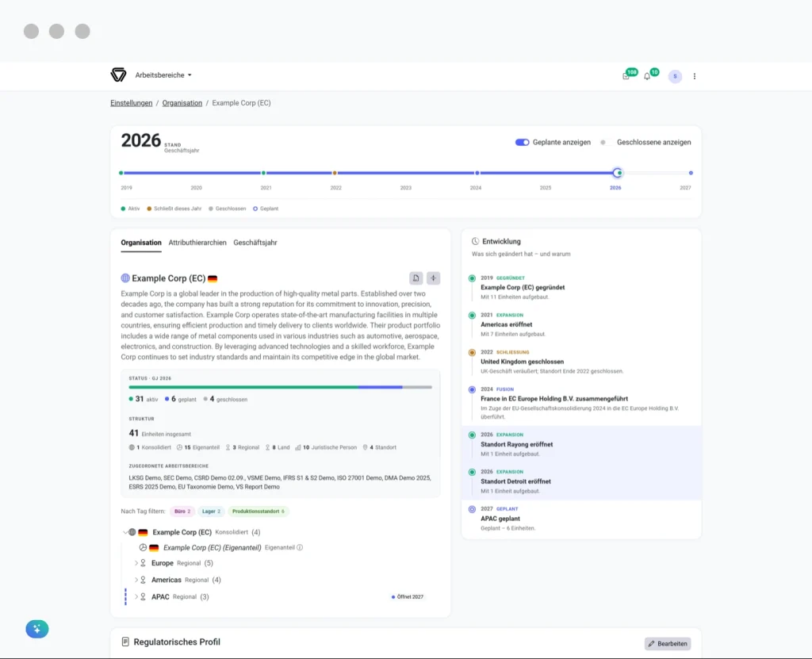Click the 10 Juristische Person count
Image resolution: width=812 pixels, height=659 pixels.
point(326,447)
